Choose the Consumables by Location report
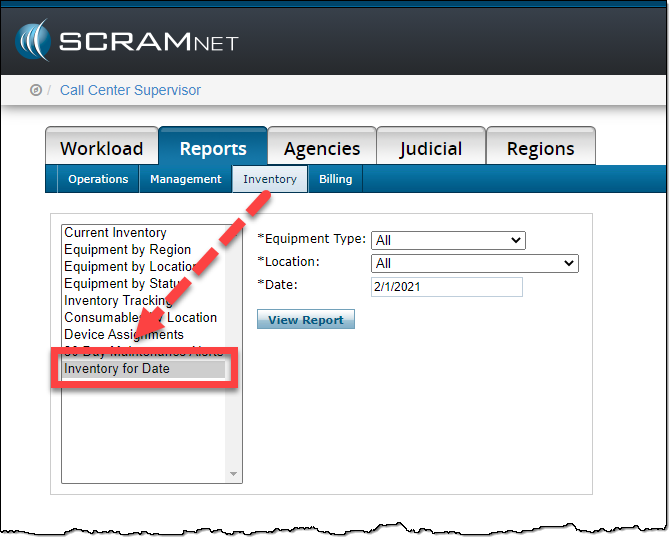This screenshot has width=672, height=540. pyautogui.click(x=144, y=317)
